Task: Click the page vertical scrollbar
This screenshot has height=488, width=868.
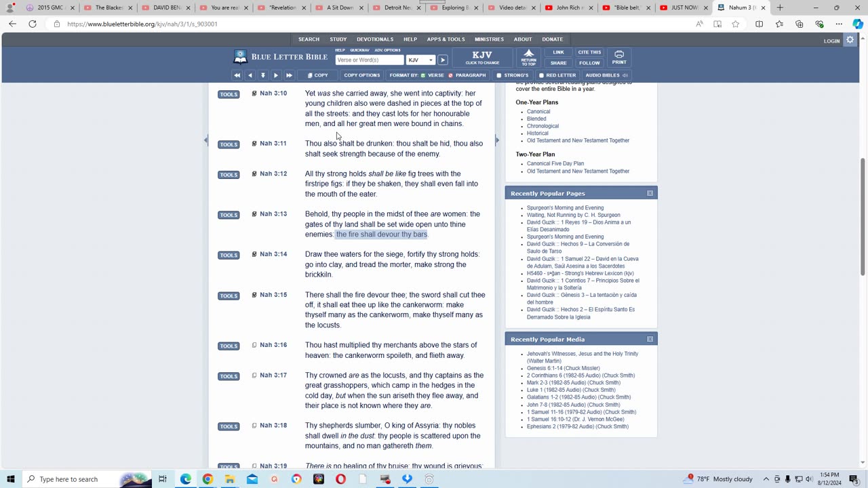Action: (x=863, y=217)
